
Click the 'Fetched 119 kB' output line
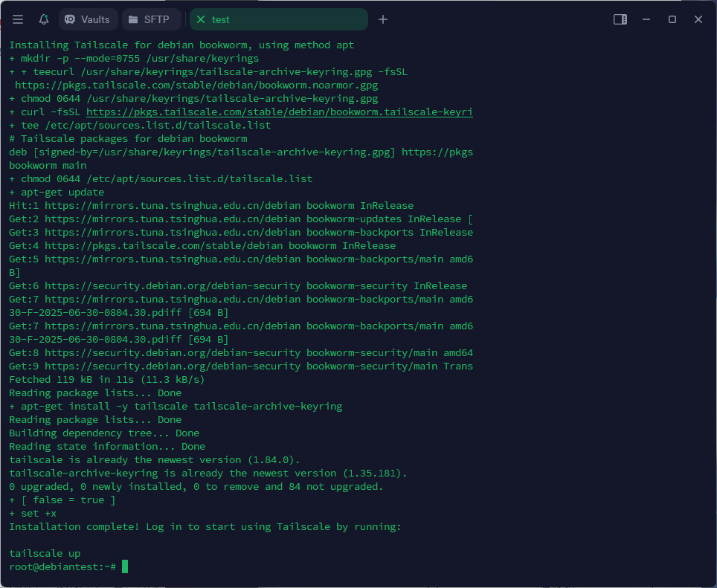(x=106, y=380)
